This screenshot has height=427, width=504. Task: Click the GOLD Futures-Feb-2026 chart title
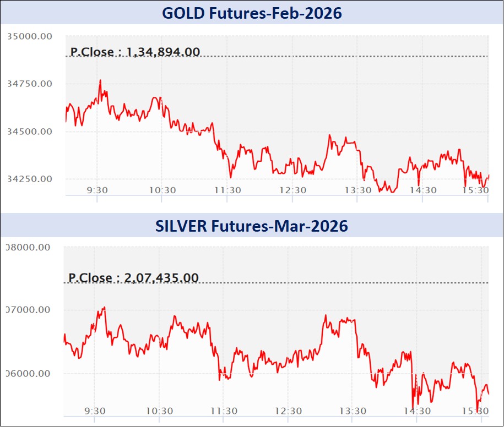click(x=252, y=12)
